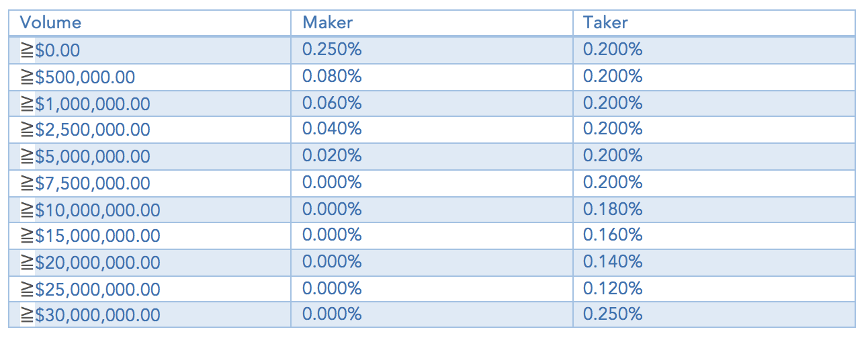Select the ≥$15,000,000.00 volume cell
The image size is (868, 340).
coord(150,236)
